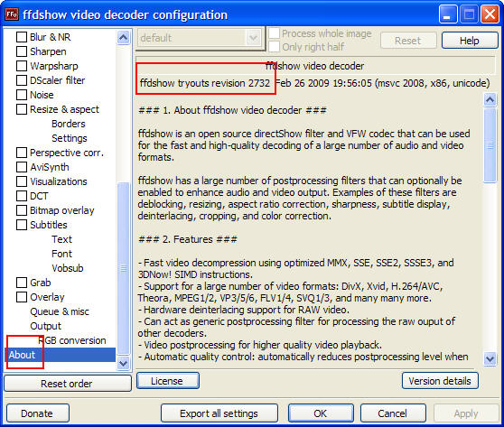This screenshot has height=427, width=504.
Task: Click the Apply button
Action: [x=466, y=413]
